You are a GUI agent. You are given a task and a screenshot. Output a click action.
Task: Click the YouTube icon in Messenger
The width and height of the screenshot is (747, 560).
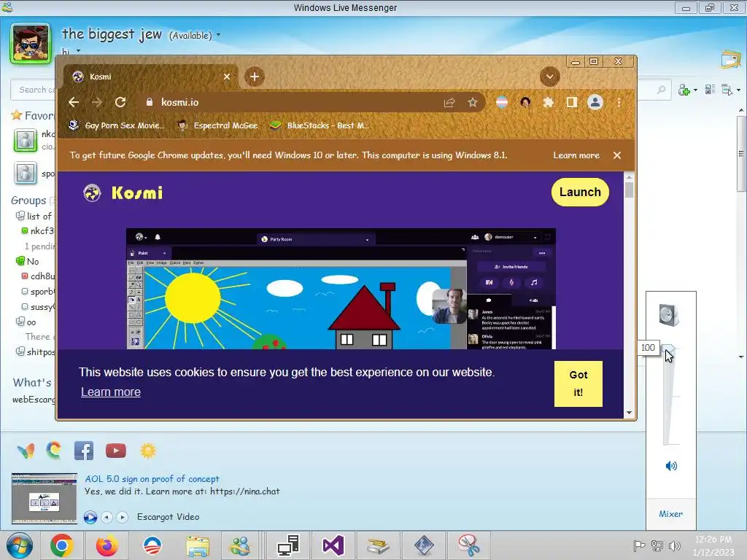coord(116,451)
